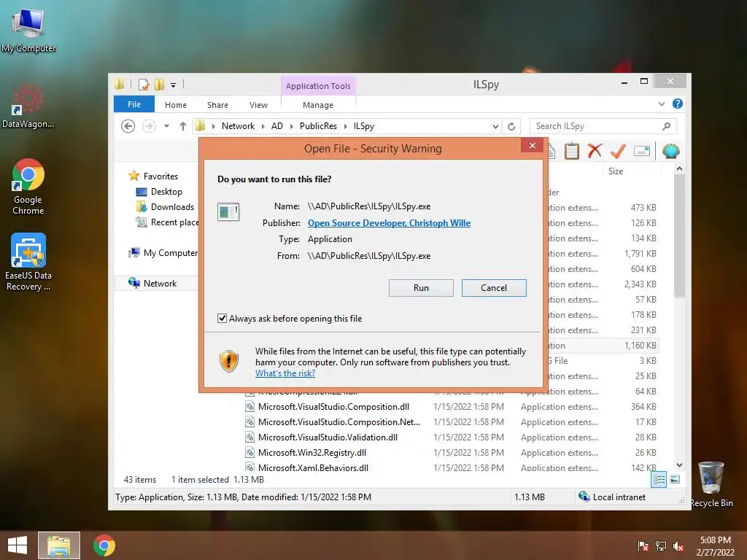This screenshot has height=560, width=747.
Task: Open My Computer desktop icon
Action: click(x=28, y=29)
